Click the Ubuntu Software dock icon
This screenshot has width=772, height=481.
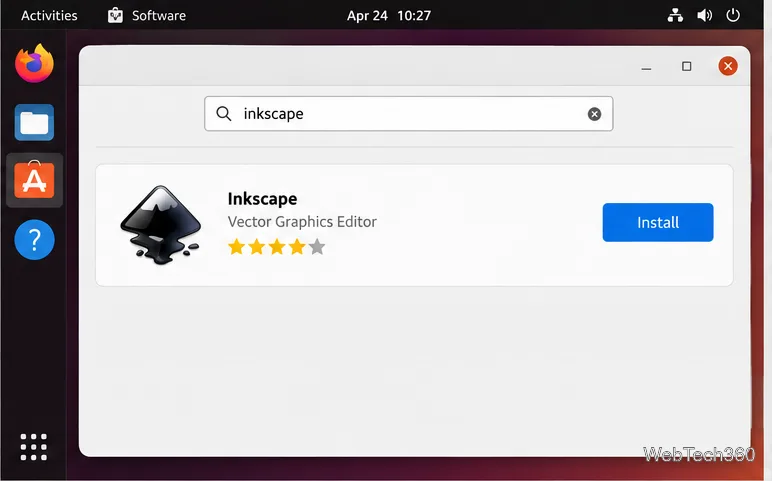(x=34, y=180)
